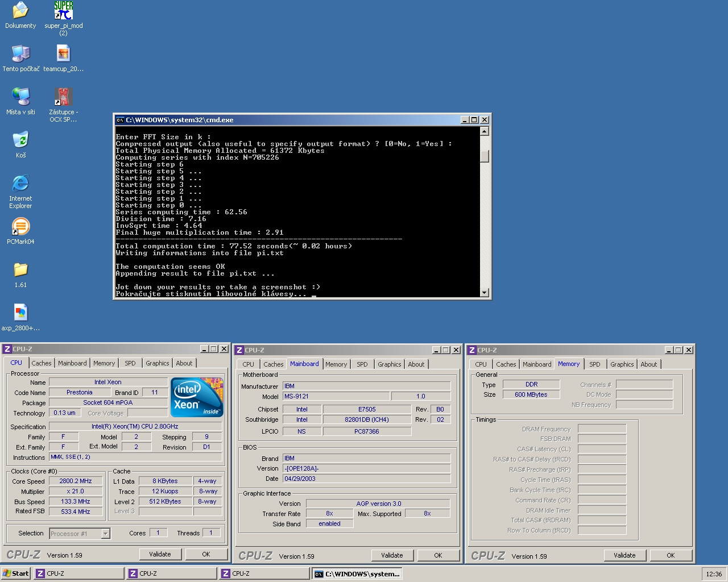Click cmd window scrollbar up arrow
This screenshot has width=728, height=582.
coord(485,131)
